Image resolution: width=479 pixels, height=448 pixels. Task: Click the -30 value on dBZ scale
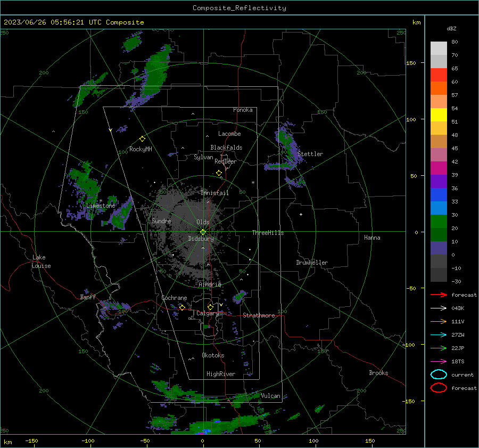point(456,281)
